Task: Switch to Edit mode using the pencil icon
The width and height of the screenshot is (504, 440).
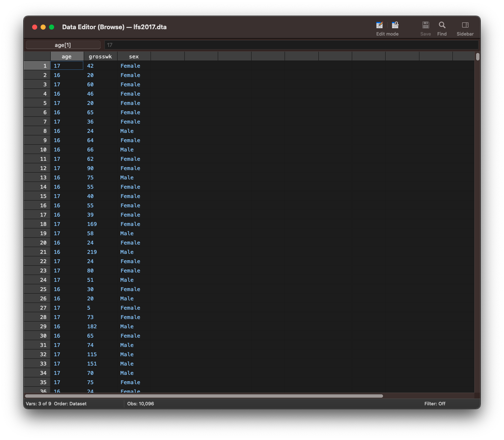Action: click(379, 25)
